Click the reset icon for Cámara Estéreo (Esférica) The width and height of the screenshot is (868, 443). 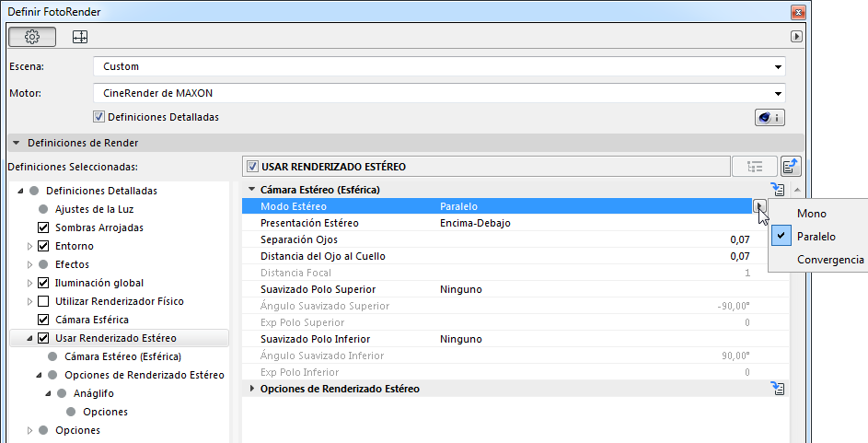click(x=778, y=190)
